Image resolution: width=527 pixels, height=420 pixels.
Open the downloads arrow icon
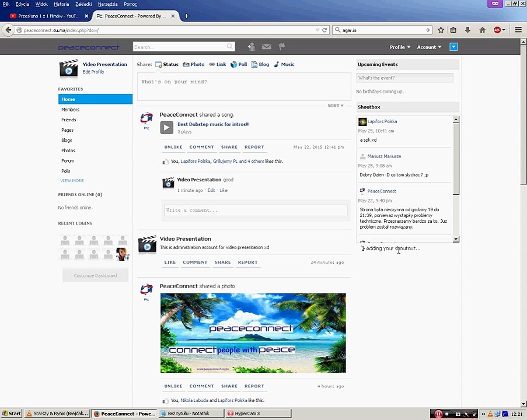467,30
